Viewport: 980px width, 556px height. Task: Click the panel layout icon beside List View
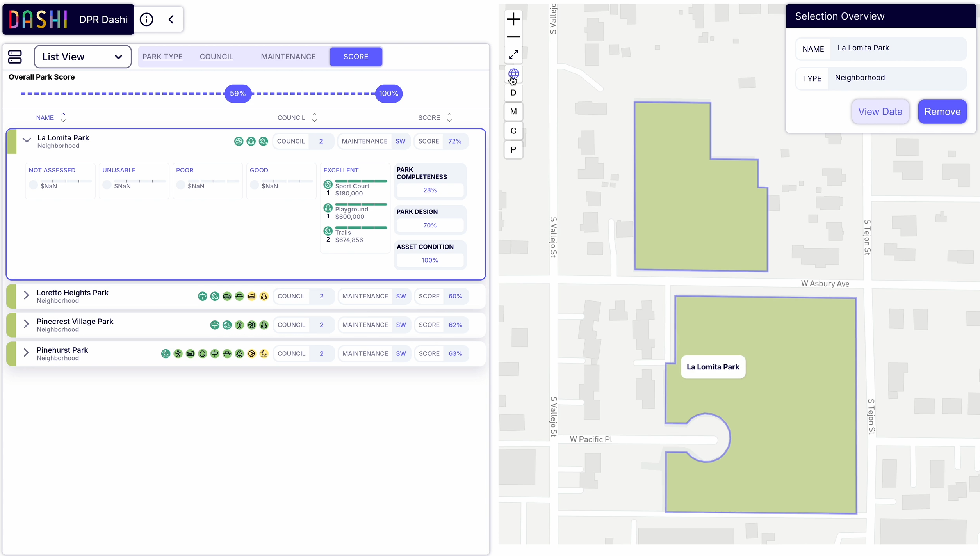click(x=15, y=57)
